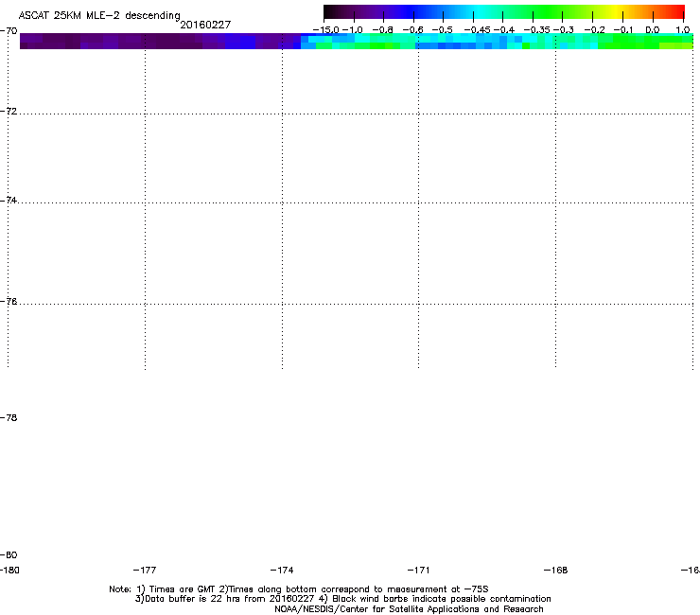
Task: Click the -0.8 colorbar label
Action: click(382, 30)
